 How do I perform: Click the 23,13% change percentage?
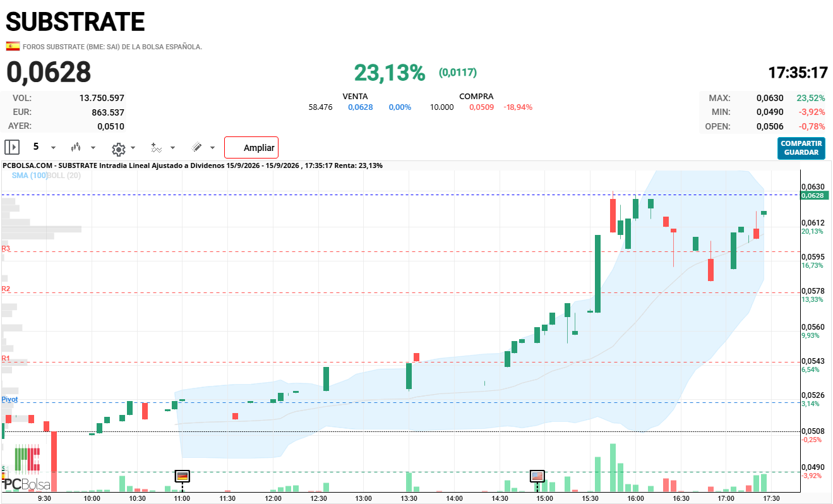[390, 73]
